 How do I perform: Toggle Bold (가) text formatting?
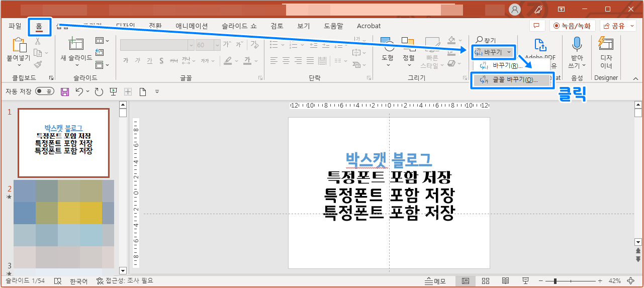click(125, 61)
